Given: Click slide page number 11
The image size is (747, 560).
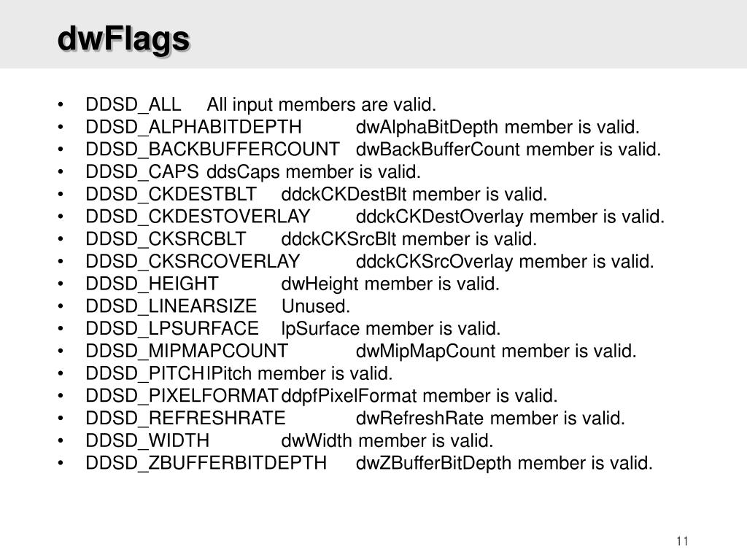Looking at the screenshot, I should tap(682, 541).
